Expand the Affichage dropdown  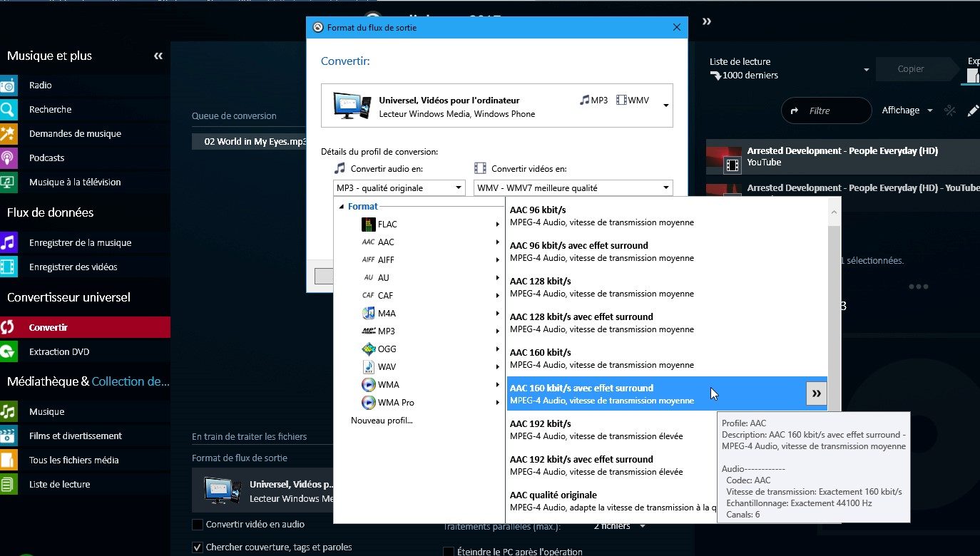tap(907, 110)
